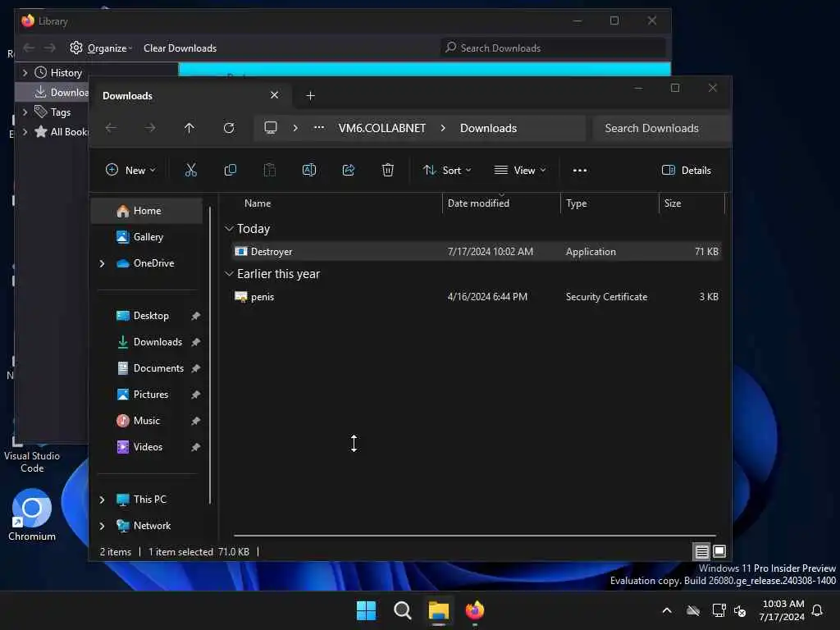840x630 pixels.
Task: Close the Downloads tab in Explorer
Action: pyautogui.click(x=274, y=95)
